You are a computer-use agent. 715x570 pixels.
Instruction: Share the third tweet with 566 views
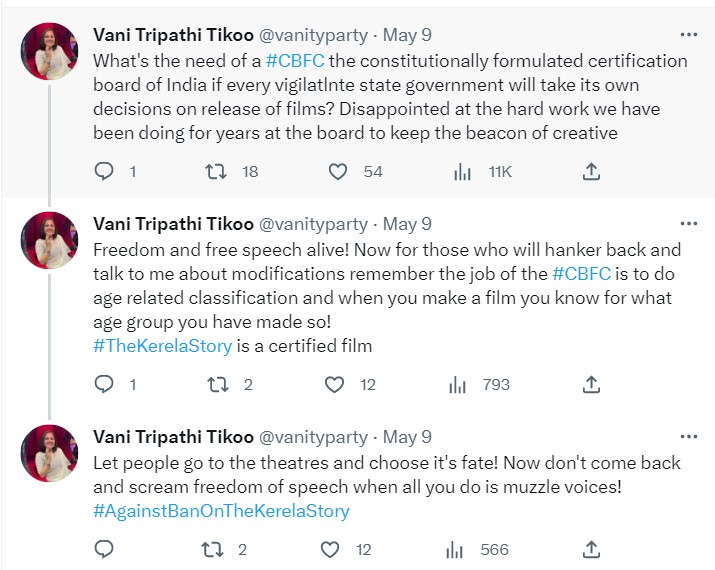[x=591, y=550]
